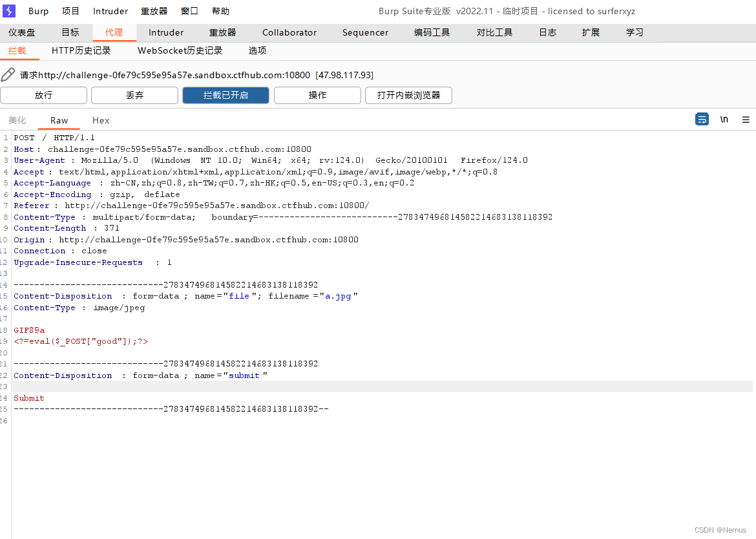Switch to the 目标 tab
The height and width of the screenshot is (539, 756).
(x=70, y=32)
